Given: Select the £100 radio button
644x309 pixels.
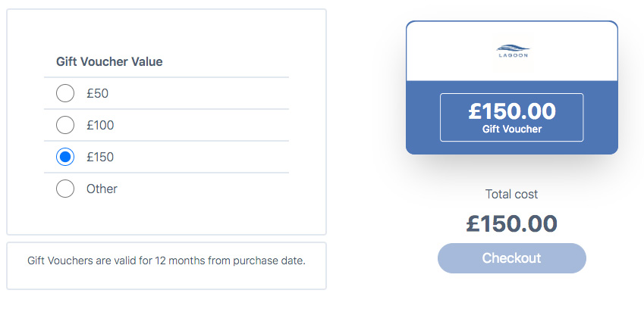Looking at the screenshot, I should 65,125.
